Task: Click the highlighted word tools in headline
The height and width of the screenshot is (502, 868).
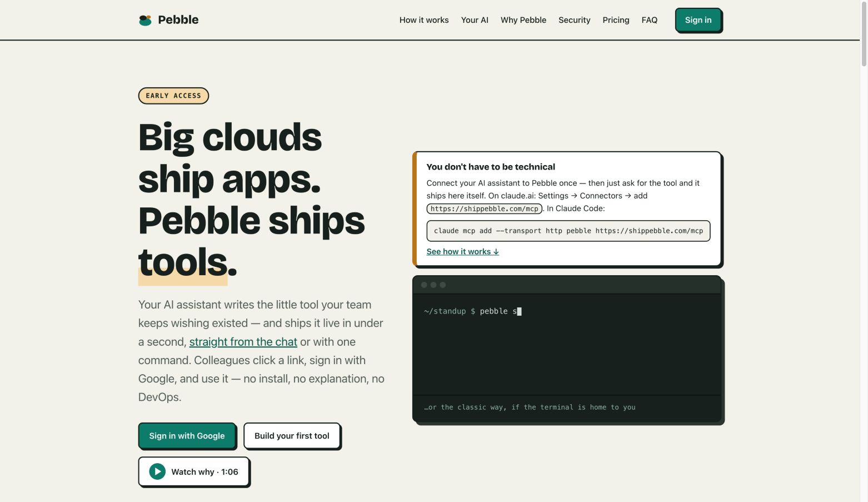Action: 183,262
